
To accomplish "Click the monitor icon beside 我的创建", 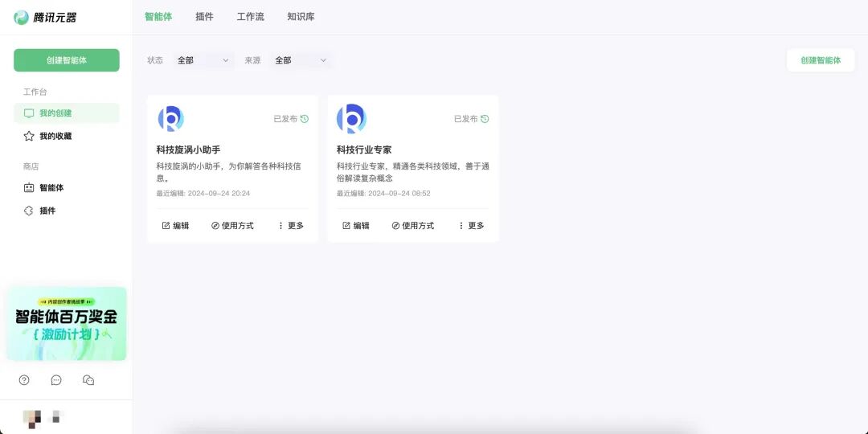I will 29,113.
